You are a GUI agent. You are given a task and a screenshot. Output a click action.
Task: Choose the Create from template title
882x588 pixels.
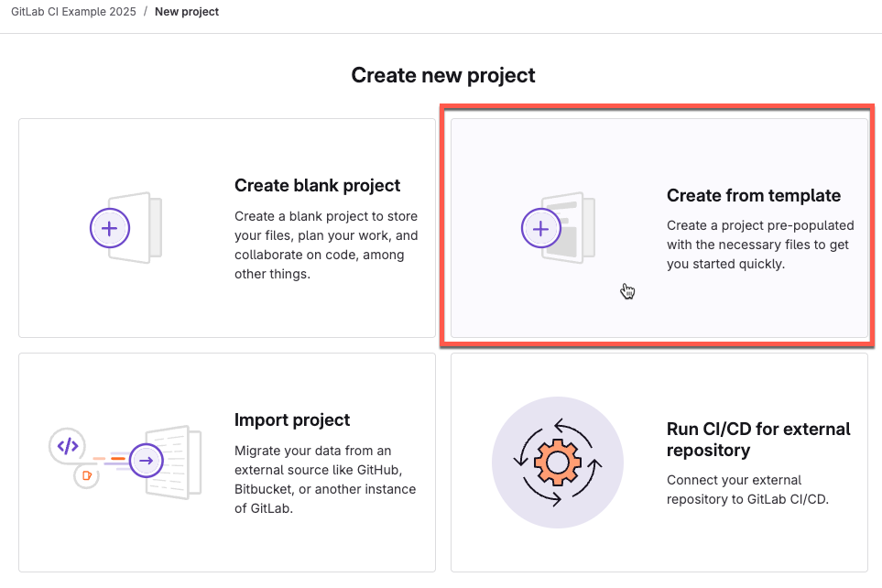click(753, 196)
